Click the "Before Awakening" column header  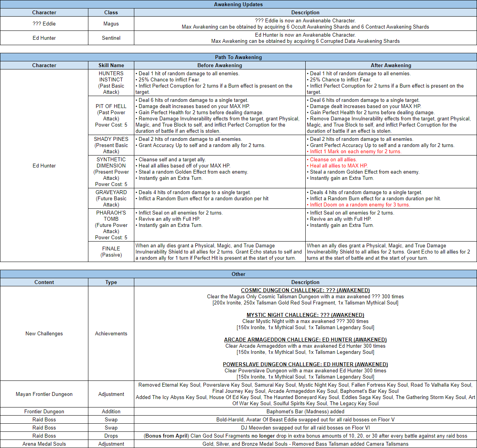[x=220, y=65]
